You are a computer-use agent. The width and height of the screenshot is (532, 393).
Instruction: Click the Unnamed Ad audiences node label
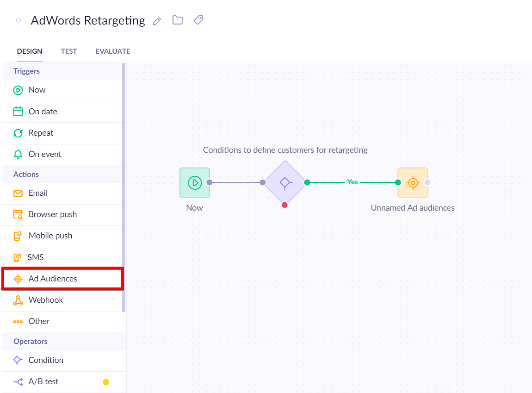[413, 208]
